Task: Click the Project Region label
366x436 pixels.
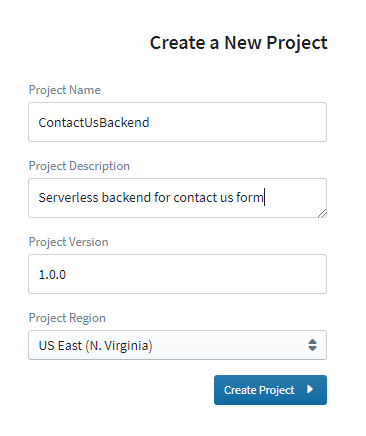Action: 67,318
